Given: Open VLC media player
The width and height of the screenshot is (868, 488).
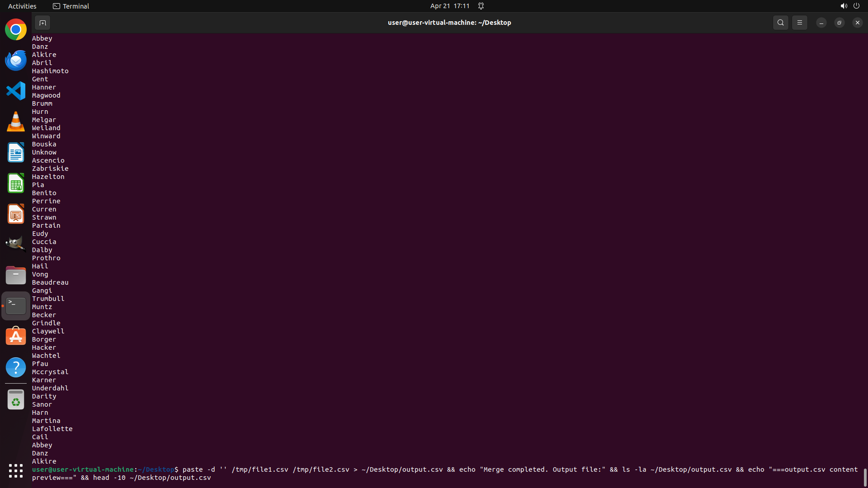Looking at the screenshot, I should (16, 122).
